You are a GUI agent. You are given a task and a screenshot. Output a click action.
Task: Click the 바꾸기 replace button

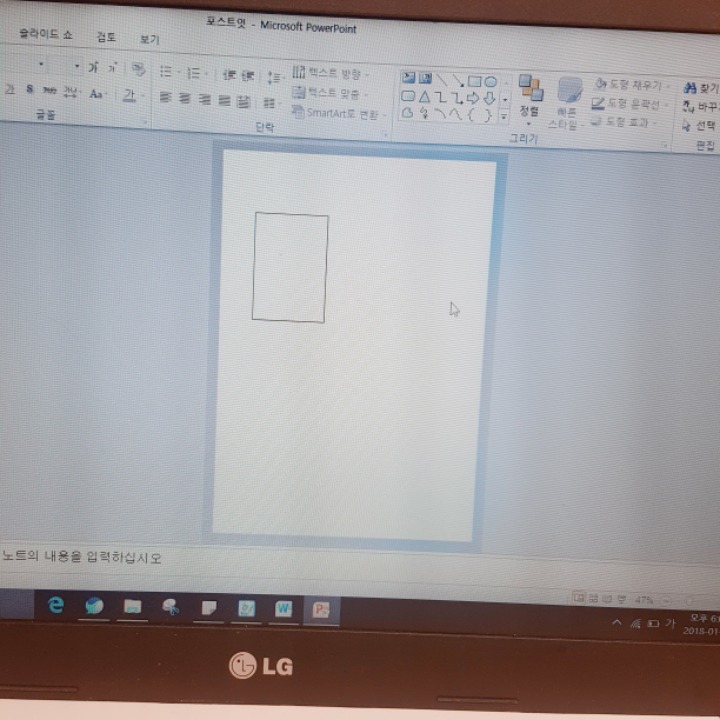tap(701, 107)
